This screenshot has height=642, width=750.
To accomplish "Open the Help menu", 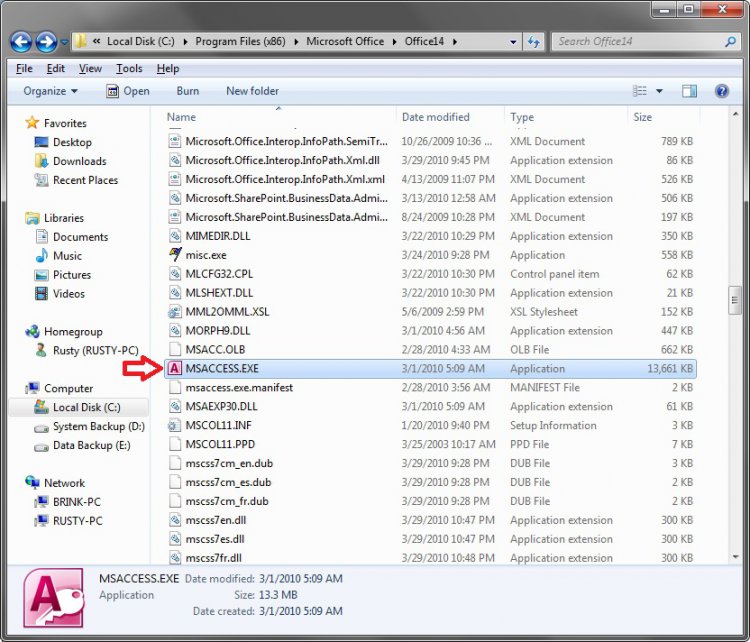I will [x=168, y=68].
